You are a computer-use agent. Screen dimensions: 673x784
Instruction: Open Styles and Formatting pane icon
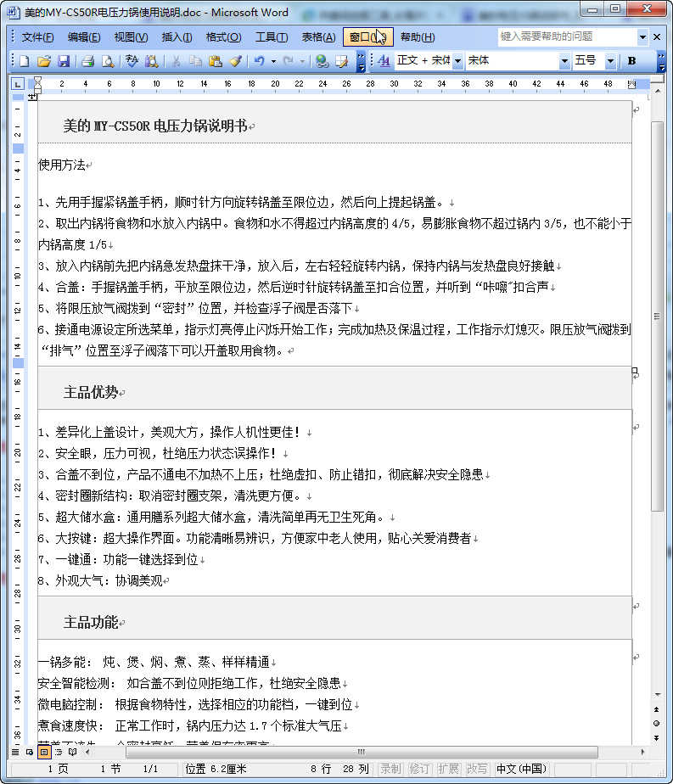tap(384, 61)
